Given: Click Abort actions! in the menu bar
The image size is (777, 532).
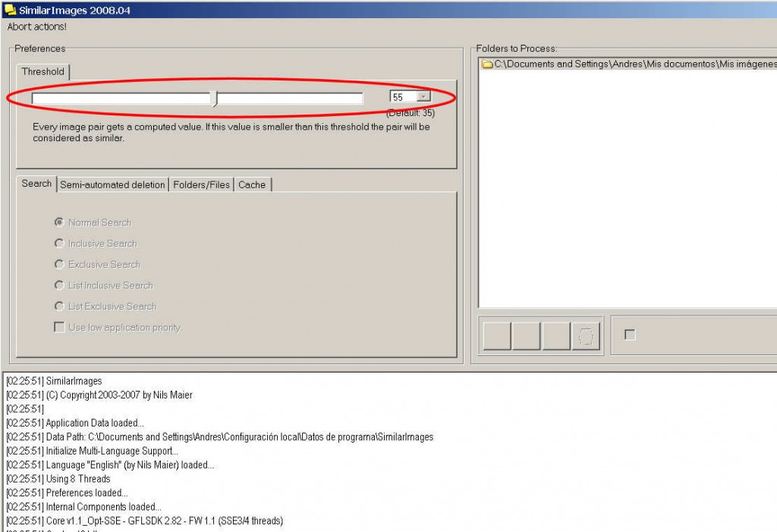Looking at the screenshot, I should [37, 27].
